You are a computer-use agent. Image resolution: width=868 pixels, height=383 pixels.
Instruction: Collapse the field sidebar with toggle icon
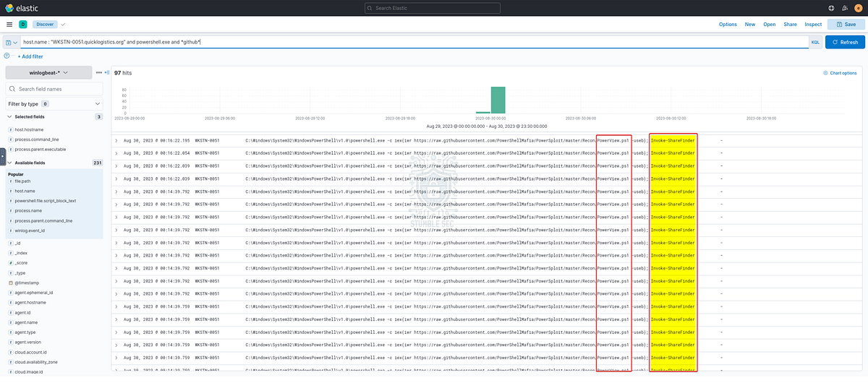[x=108, y=73]
